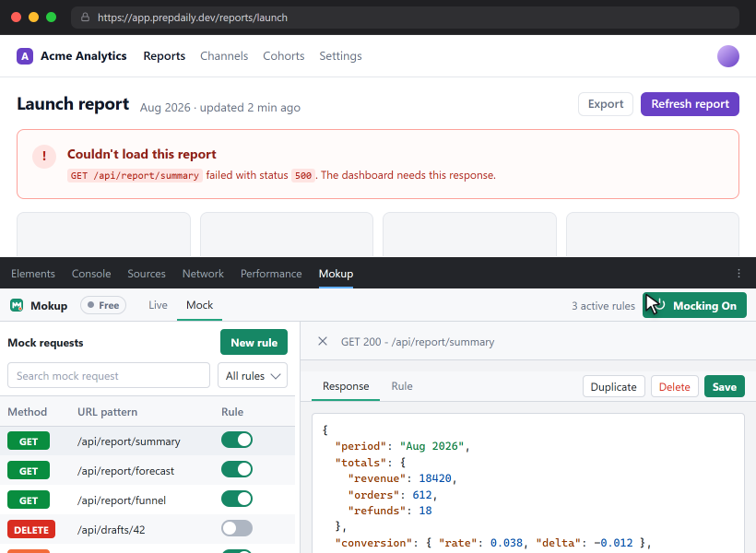Toggle the /api/report/forecast rule switch
Image resolution: width=756 pixels, height=553 pixels.
coord(237,469)
